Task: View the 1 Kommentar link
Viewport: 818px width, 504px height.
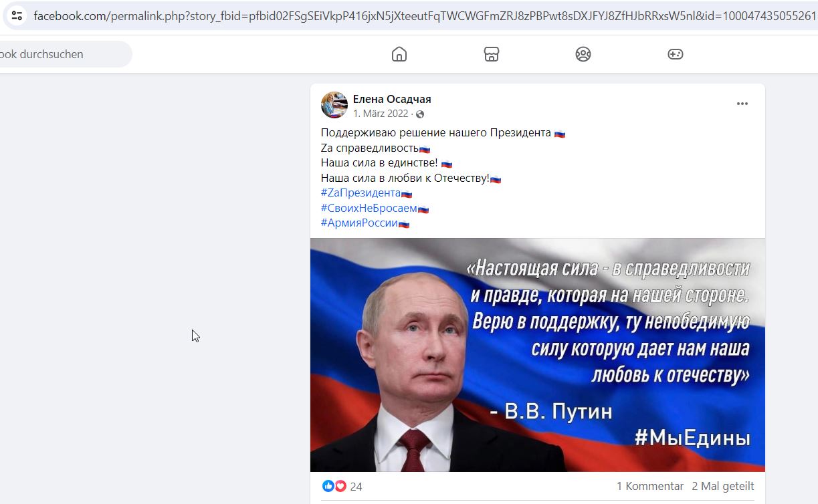Action: 650,486
